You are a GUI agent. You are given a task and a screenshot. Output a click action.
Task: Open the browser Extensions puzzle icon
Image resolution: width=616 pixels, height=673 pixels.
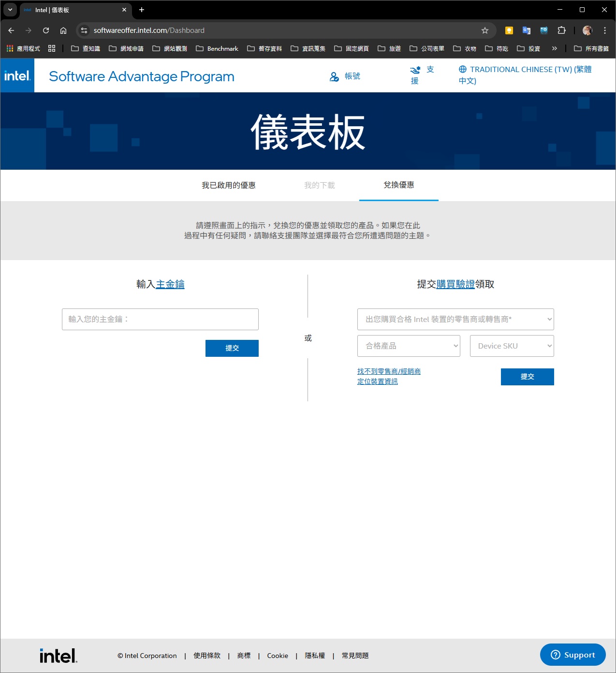[561, 30]
